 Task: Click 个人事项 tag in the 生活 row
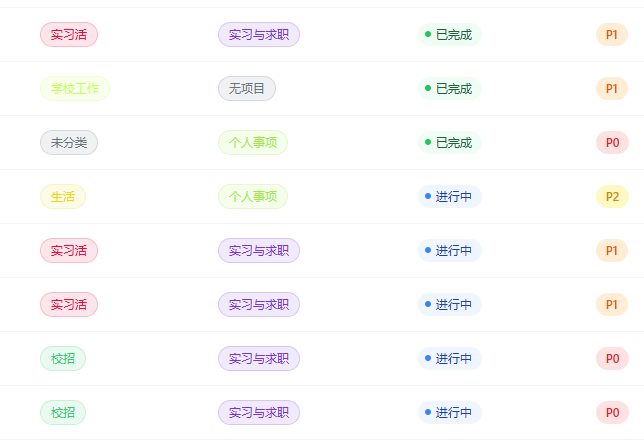[x=253, y=196]
